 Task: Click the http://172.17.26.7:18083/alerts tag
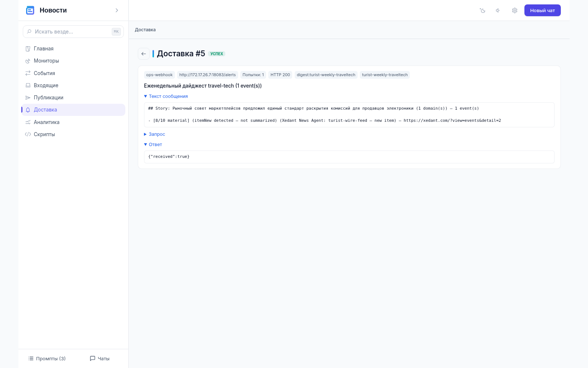pos(208,75)
